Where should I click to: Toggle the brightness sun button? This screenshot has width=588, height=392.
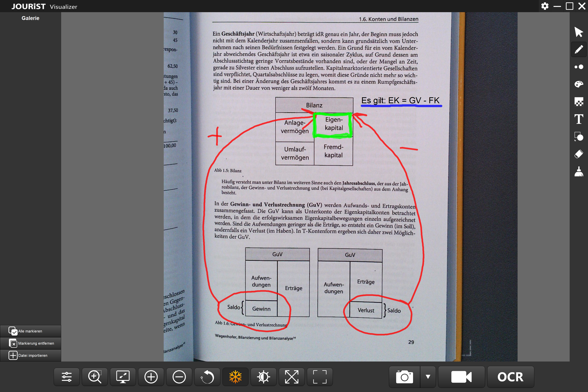point(264,377)
